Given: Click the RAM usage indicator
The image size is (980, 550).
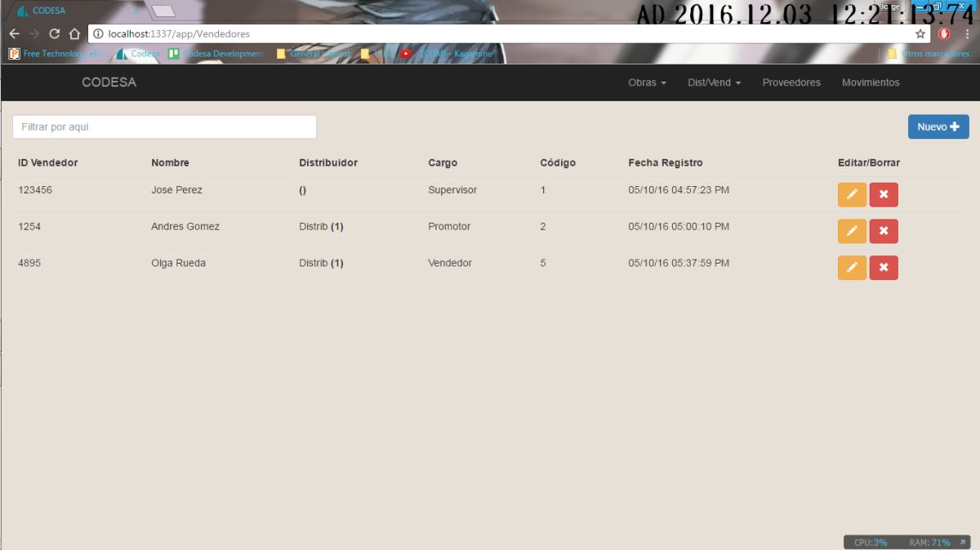Looking at the screenshot, I should click(929, 543).
